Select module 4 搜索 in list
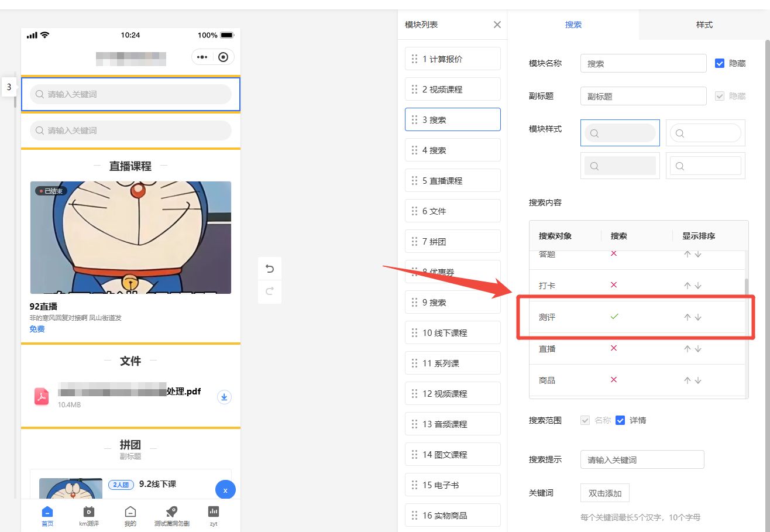This screenshot has width=770, height=532. tap(453, 150)
